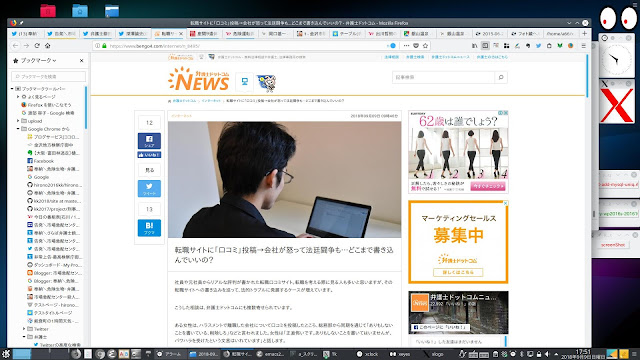The width and height of the screenshot is (640, 360).
Task: Click the article photo of man at laptop
Action: tap(284, 180)
